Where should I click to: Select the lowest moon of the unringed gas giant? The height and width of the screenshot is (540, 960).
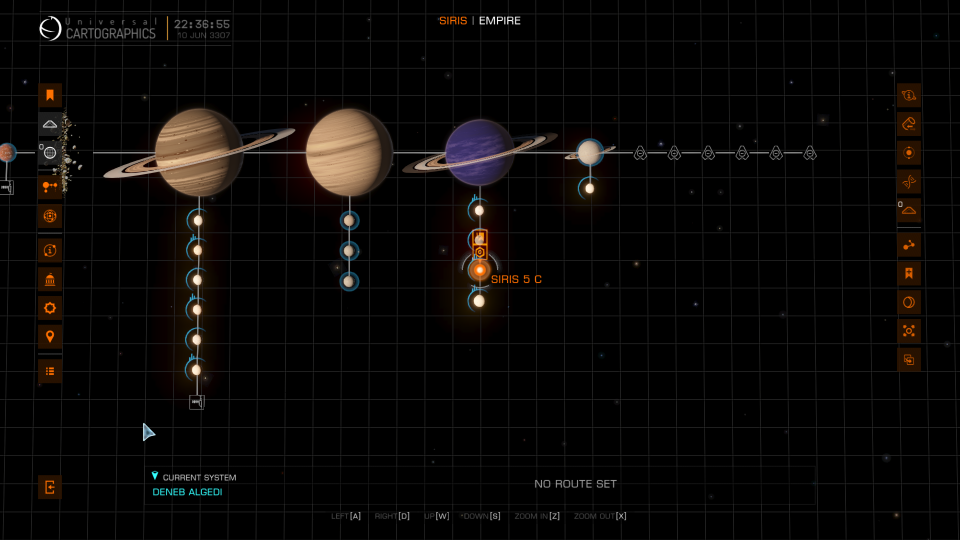(349, 282)
